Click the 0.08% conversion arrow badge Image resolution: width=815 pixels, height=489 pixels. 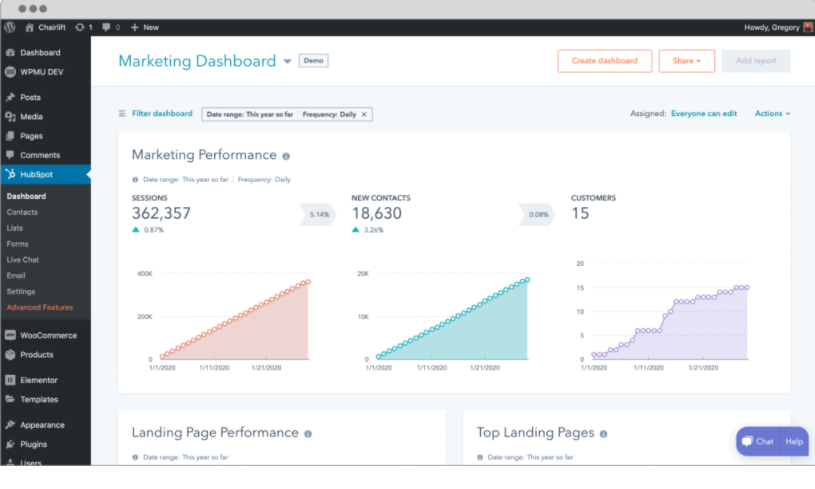tap(537, 214)
